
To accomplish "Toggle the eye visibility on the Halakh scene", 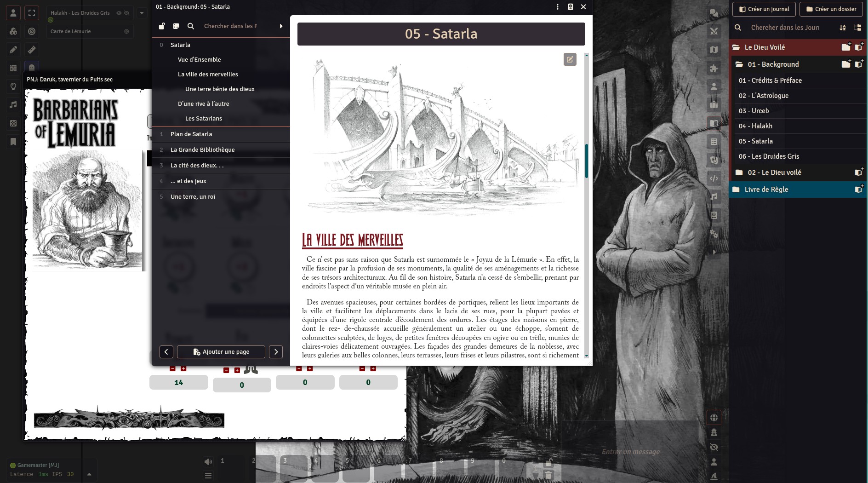I will coord(119,13).
